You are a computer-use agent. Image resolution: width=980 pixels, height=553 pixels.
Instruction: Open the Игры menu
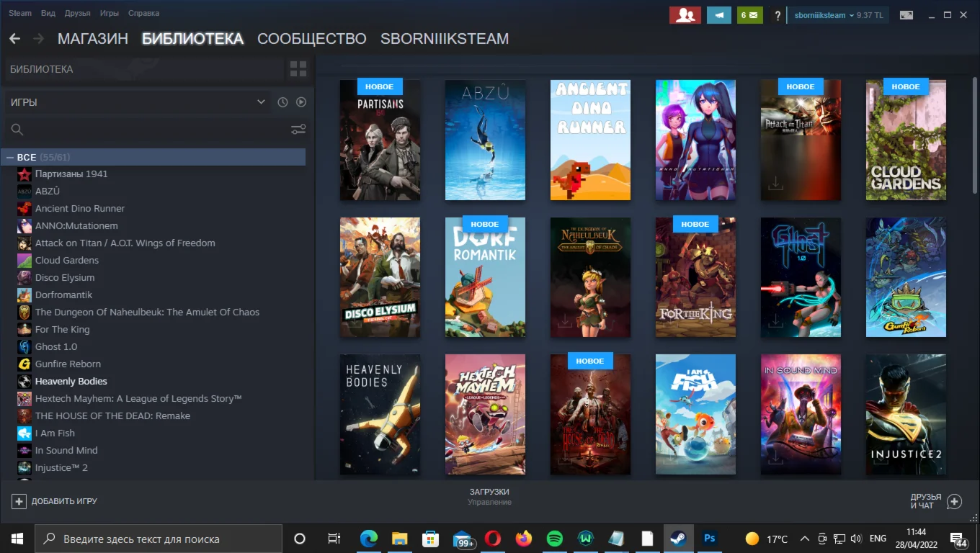point(110,13)
